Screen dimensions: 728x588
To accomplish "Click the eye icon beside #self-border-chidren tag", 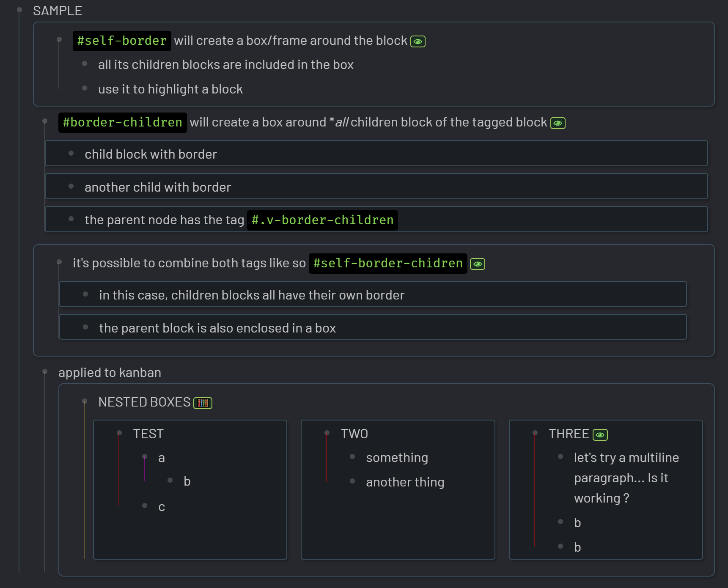I will pyautogui.click(x=478, y=264).
